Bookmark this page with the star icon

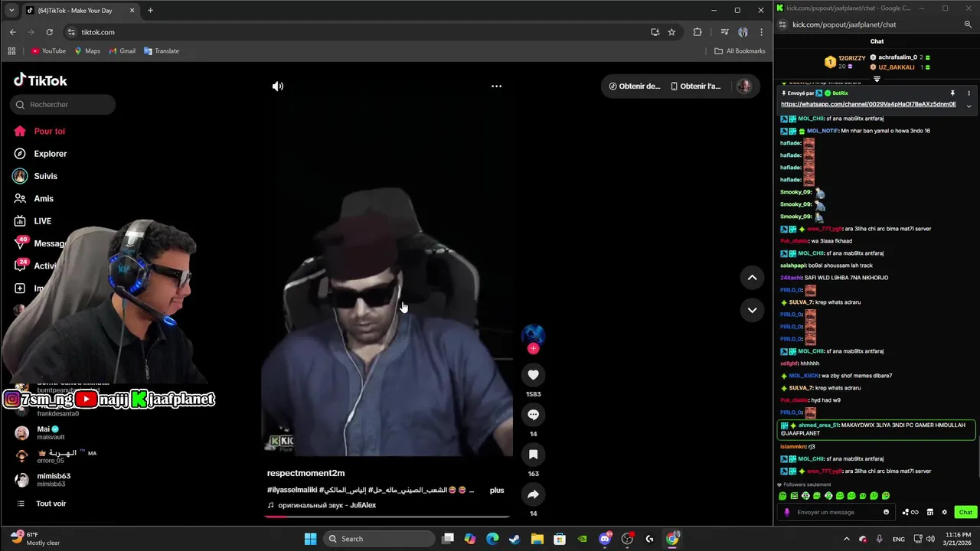pyautogui.click(x=671, y=32)
